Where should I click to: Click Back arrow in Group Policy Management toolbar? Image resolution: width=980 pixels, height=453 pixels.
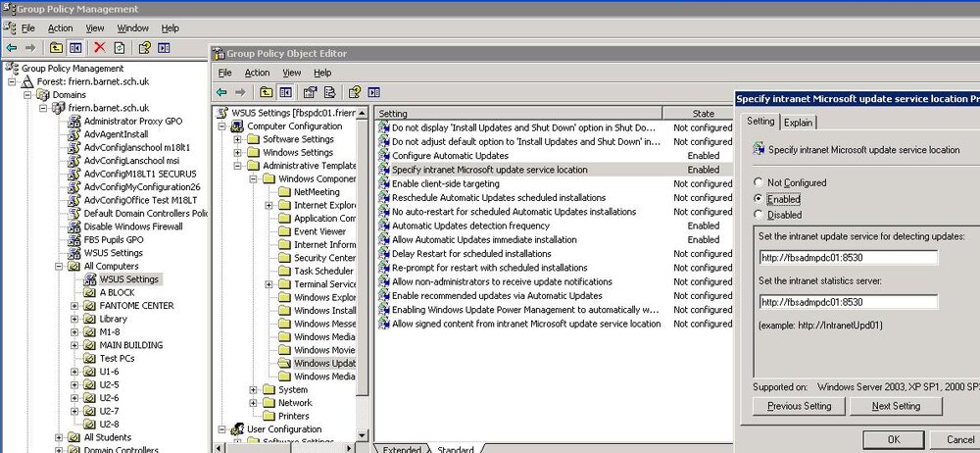point(11,47)
